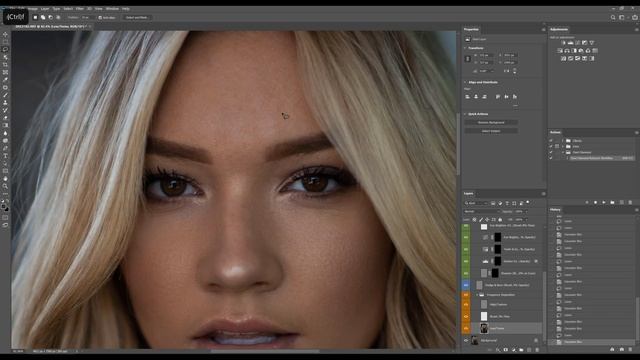Select the Move tool

pos(5,34)
